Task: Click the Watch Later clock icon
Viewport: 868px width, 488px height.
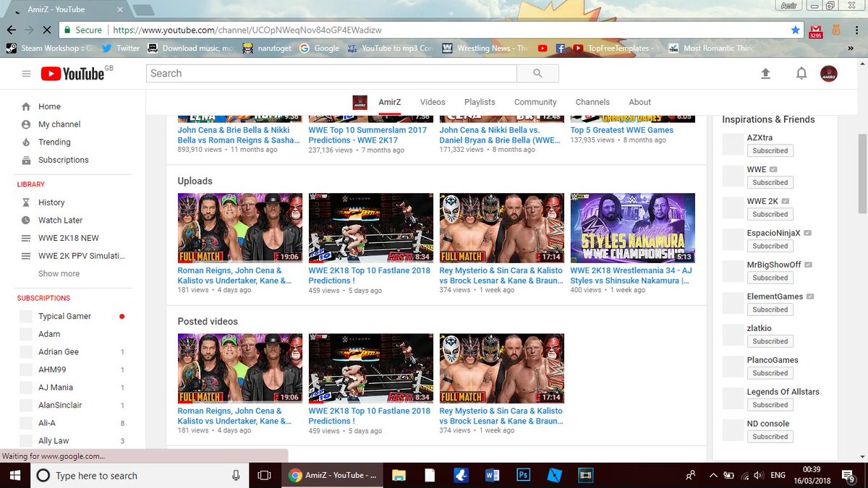Action: pos(26,220)
